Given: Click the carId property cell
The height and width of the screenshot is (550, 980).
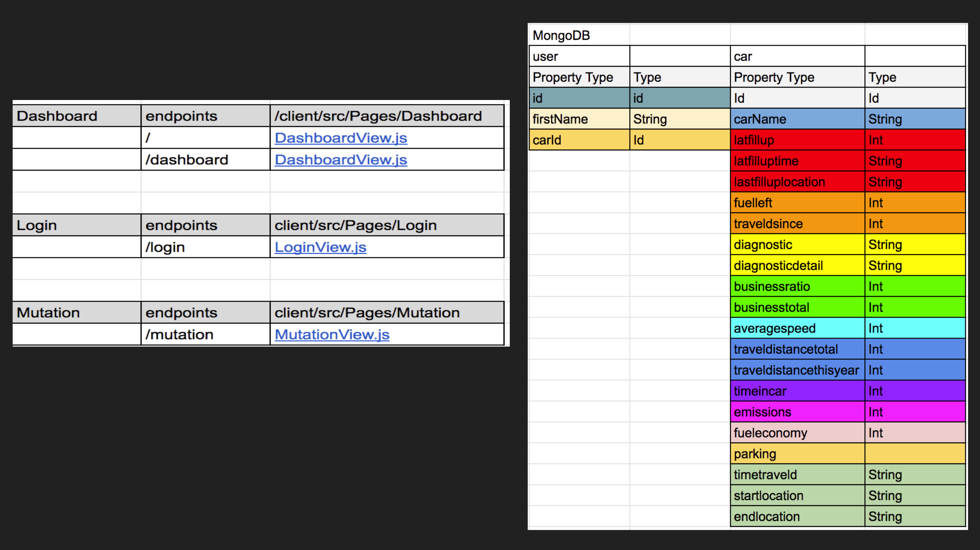Looking at the screenshot, I should click(x=579, y=140).
